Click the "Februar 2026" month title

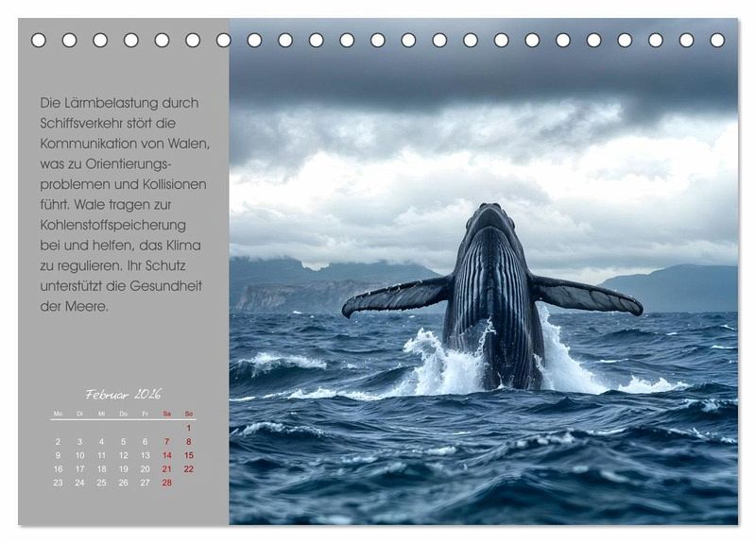(123, 394)
